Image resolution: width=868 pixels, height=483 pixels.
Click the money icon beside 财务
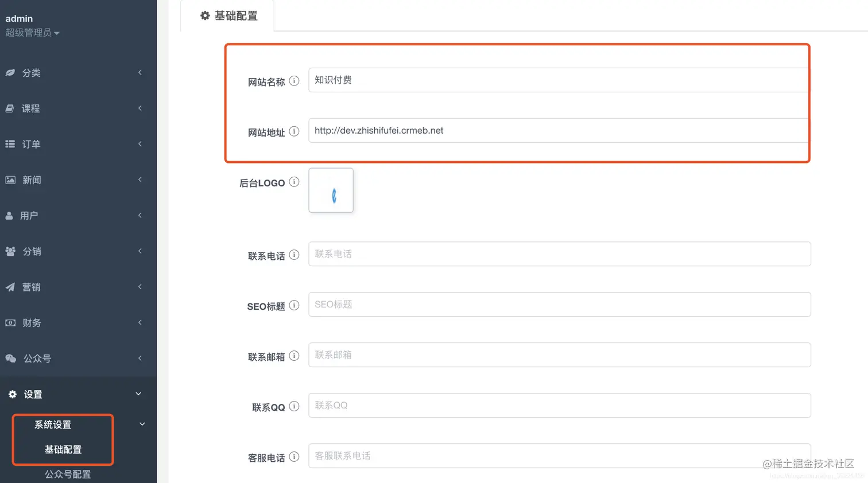pos(10,323)
